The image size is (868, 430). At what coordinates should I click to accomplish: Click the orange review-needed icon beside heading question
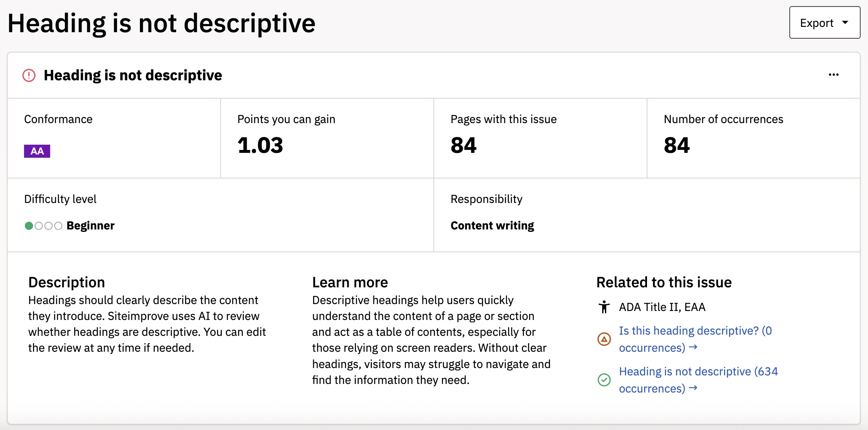[604, 339]
